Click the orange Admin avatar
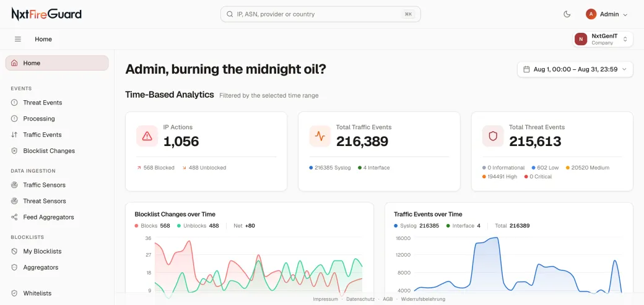The image size is (644, 305). pyautogui.click(x=591, y=14)
